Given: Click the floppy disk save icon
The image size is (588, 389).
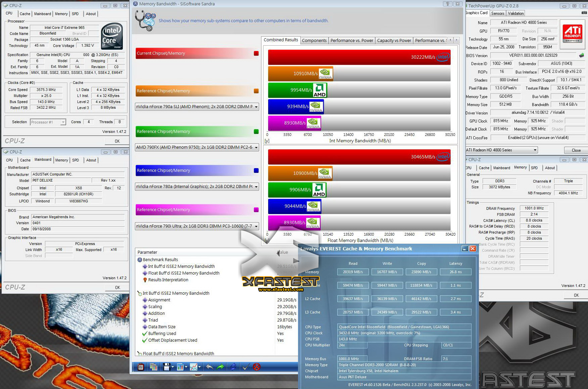Looking at the screenshot, I should click(166, 367).
